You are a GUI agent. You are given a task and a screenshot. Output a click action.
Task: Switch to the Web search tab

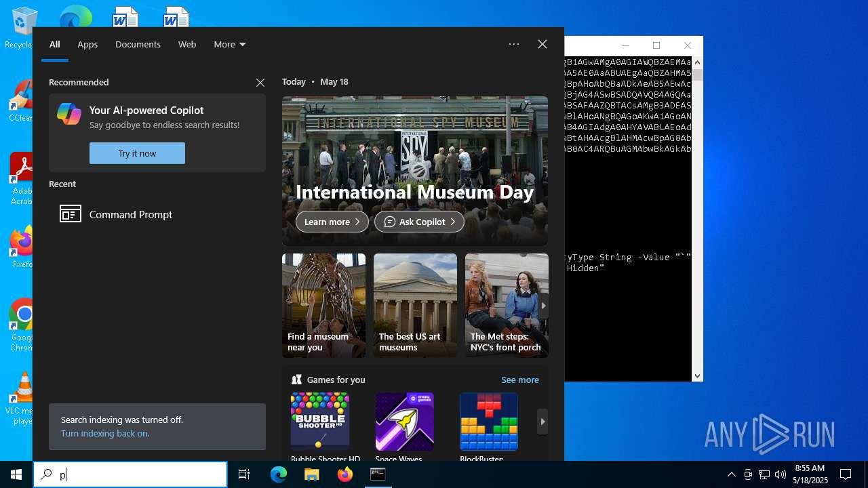click(x=187, y=44)
